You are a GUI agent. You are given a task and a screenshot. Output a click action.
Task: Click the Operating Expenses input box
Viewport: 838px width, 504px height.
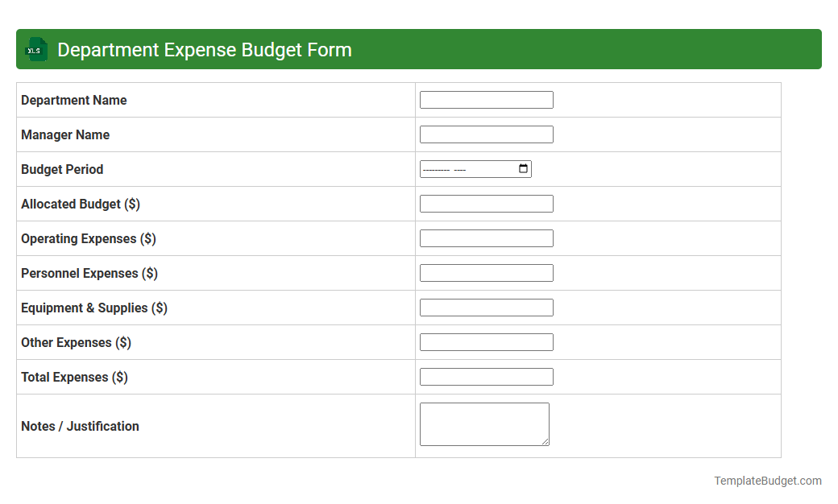486,238
